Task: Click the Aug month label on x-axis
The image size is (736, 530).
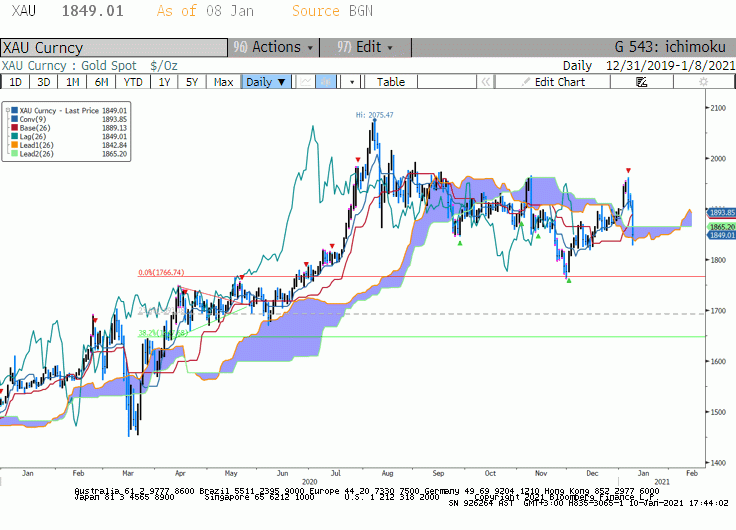Action: (387, 473)
